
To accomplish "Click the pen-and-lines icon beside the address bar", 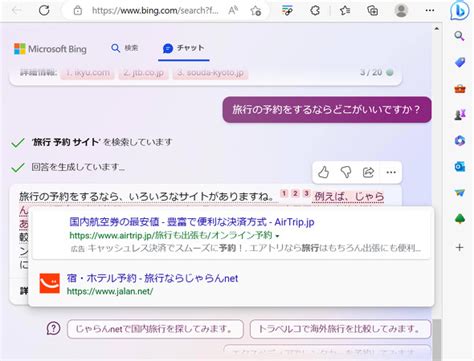I will [287, 11].
